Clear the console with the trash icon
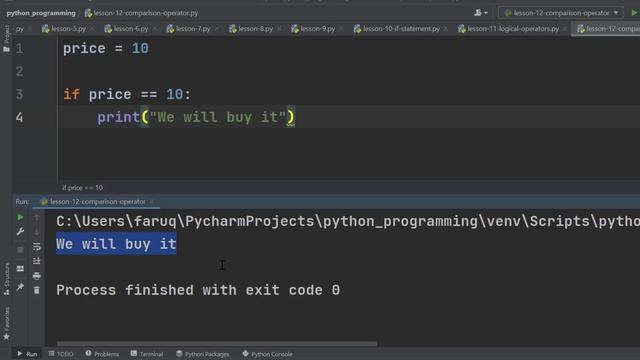 click(36, 290)
